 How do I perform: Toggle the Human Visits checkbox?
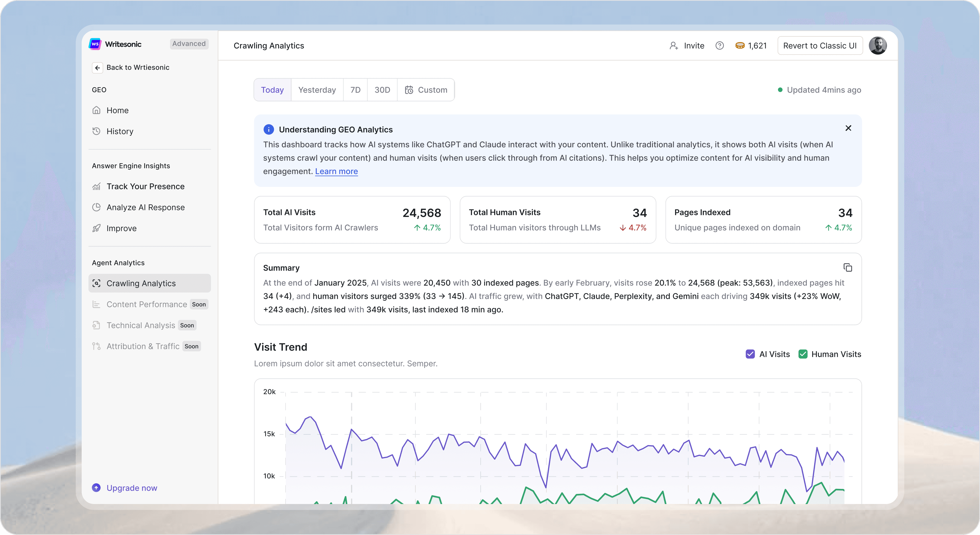[803, 354]
